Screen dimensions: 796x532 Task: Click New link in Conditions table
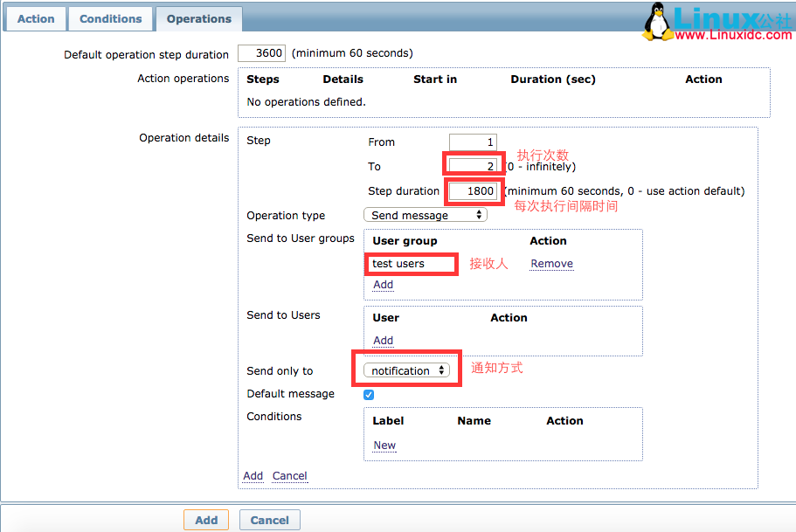[x=384, y=446]
